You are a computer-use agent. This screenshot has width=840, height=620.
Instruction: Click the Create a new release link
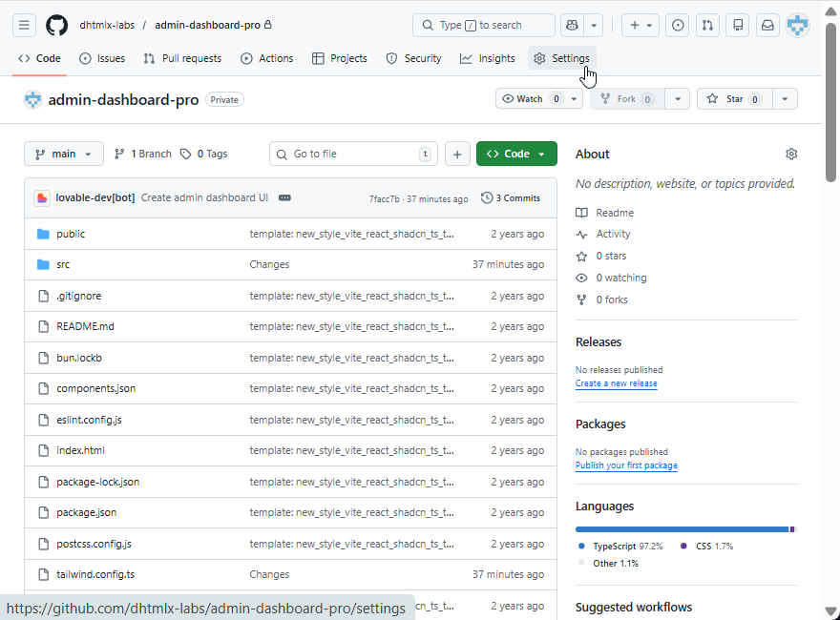[x=616, y=382]
